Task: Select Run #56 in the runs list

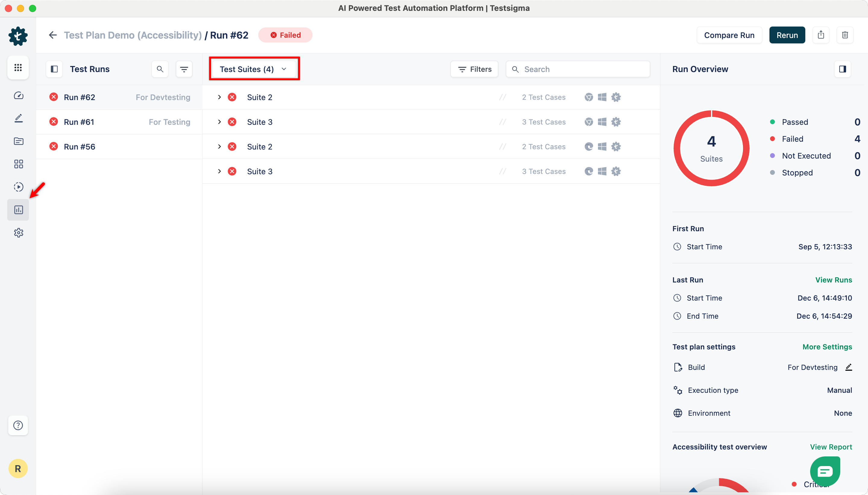Action: (x=80, y=147)
